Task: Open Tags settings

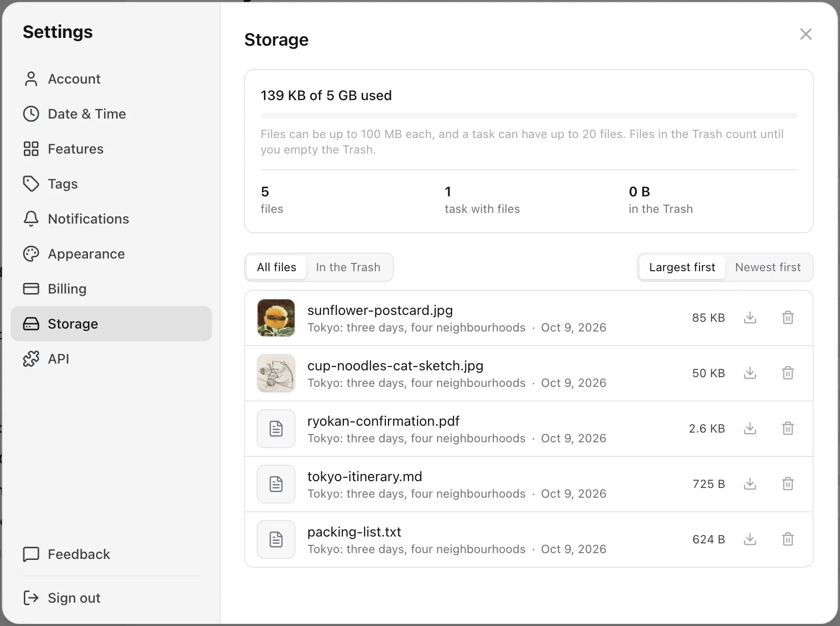Action: [x=111, y=184]
